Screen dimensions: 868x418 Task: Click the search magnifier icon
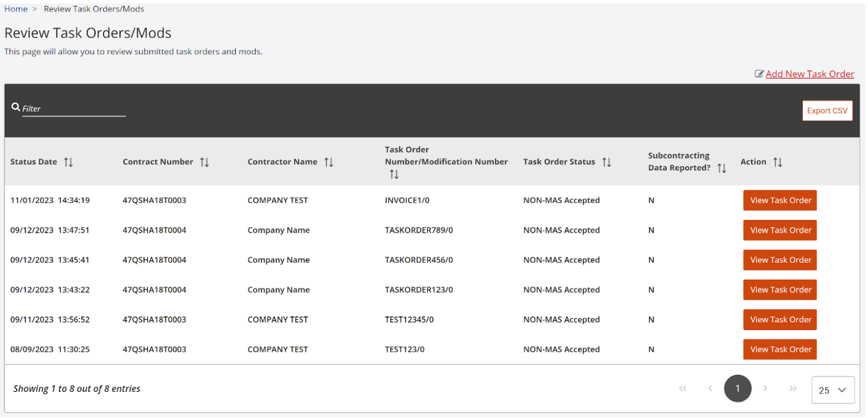pyautogui.click(x=16, y=107)
